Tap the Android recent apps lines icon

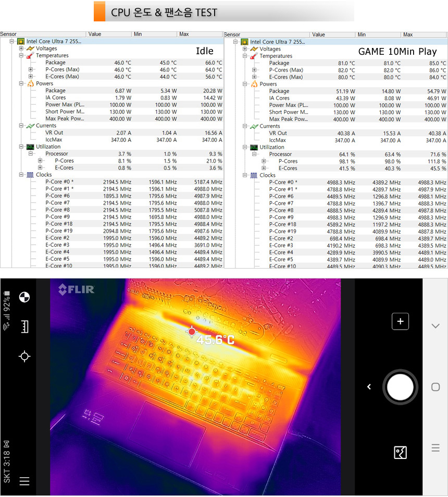435,448
